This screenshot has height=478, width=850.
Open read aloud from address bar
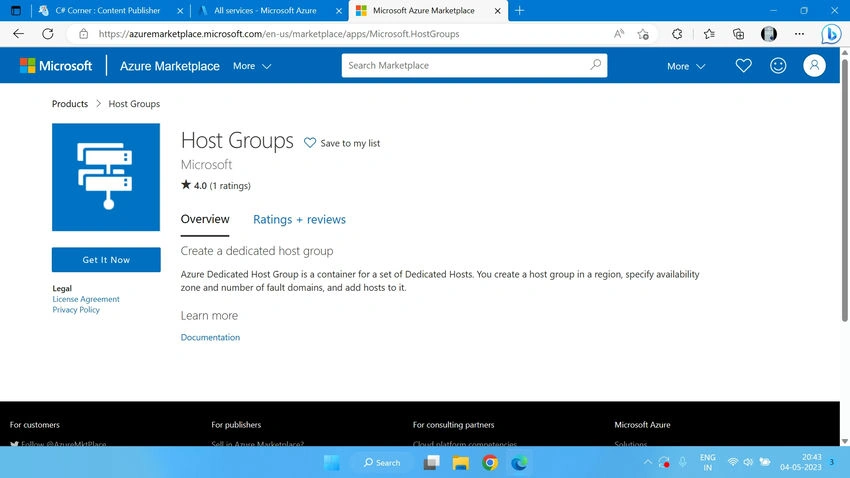coord(619,34)
